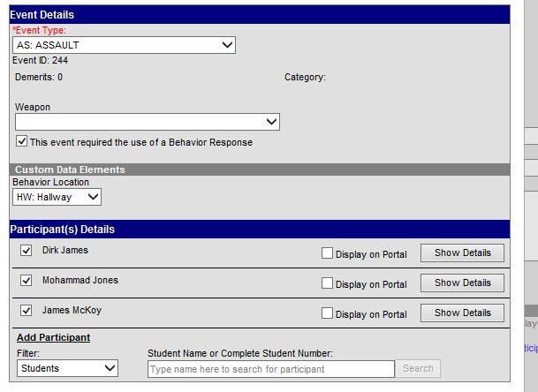Viewport: 538px width, 392px height.
Task: Uncheck the Behavior Response required checkbox
Action: tap(21, 141)
